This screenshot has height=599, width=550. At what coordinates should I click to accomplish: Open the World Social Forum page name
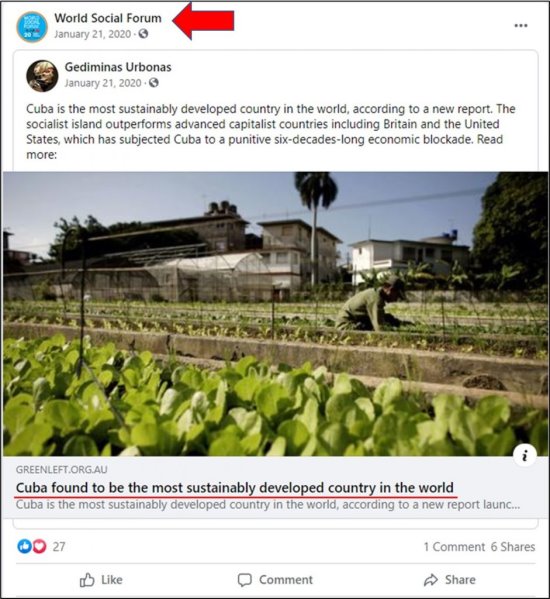click(108, 18)
